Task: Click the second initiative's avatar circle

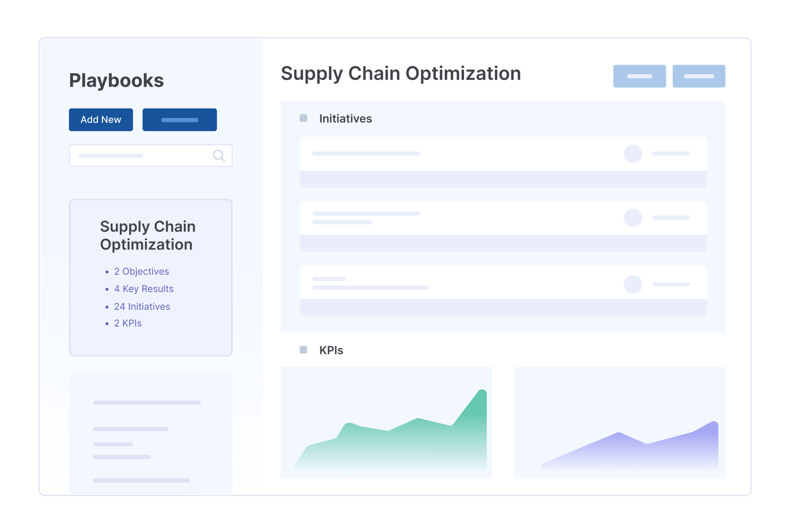Action: click(x=633, y=218)
